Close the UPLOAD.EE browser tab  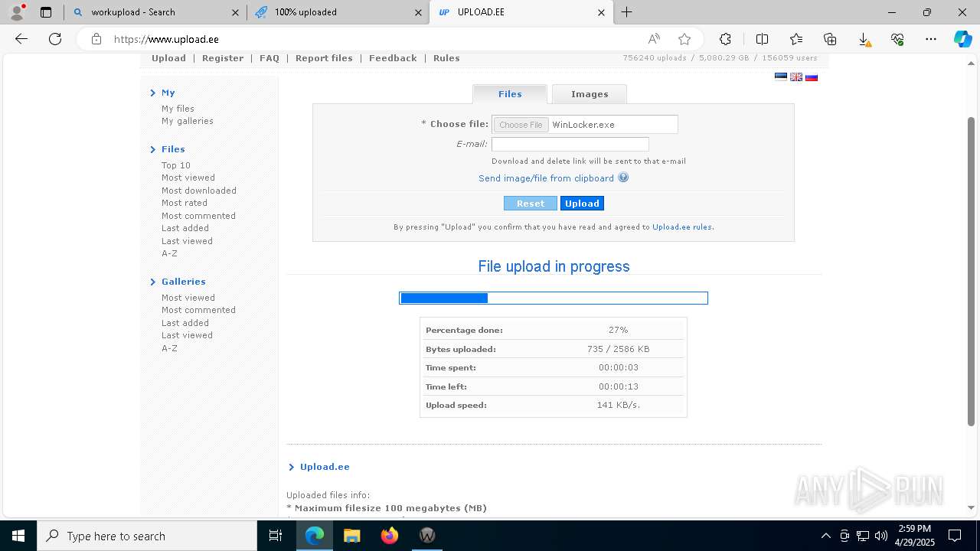(x=601, y=12)
